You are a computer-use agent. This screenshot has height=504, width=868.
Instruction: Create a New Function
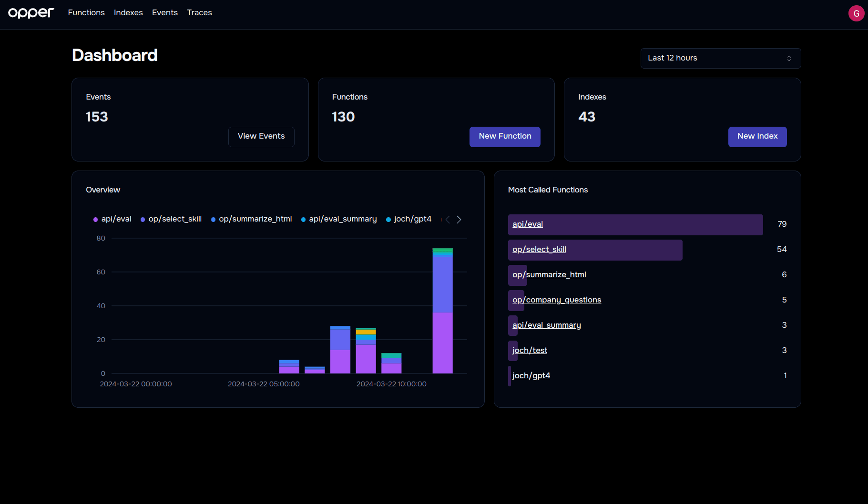[x=505, y=137]
